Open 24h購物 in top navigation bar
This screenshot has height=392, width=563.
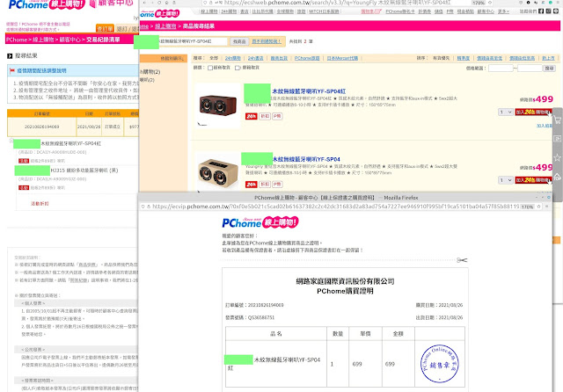pyautogui.click(x=229, y=11)
